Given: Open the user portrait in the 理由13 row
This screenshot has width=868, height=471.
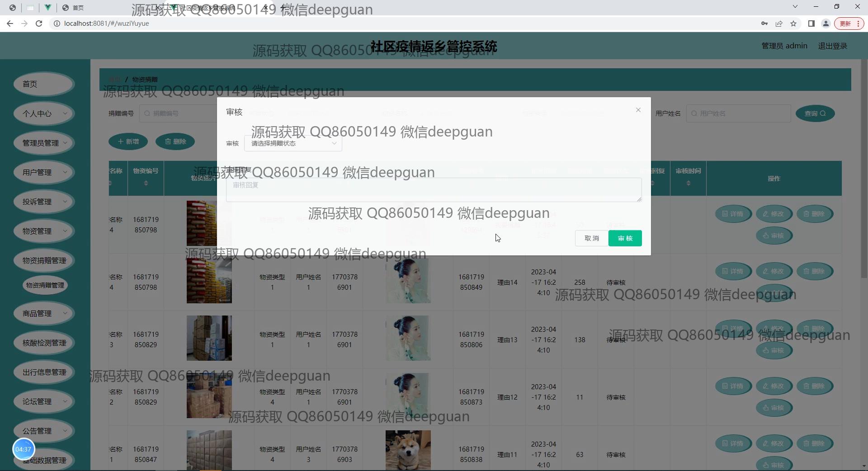Looking at the screenshot, I should point(408,338).
